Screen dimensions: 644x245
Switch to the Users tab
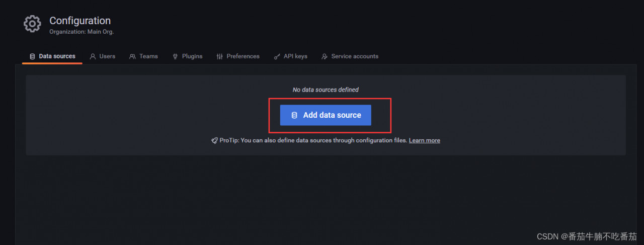coord(107,56)
